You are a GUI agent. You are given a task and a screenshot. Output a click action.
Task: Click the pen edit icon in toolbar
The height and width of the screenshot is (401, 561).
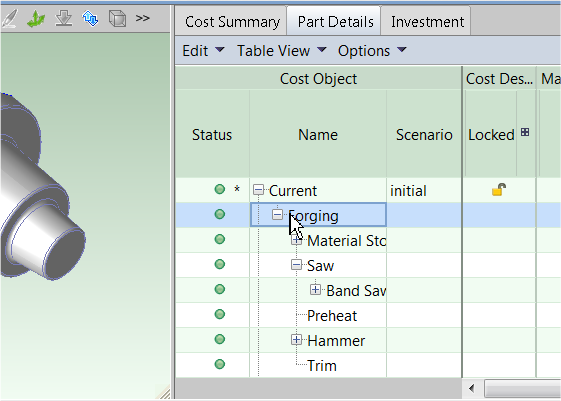click(9, 19)
